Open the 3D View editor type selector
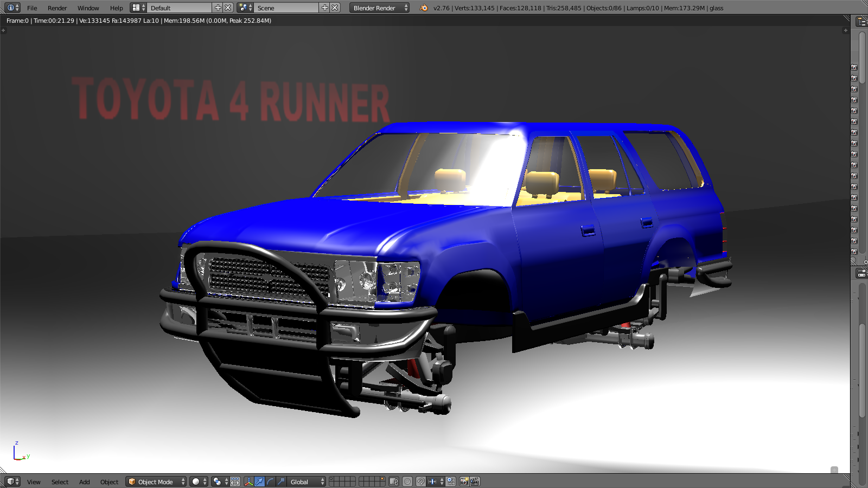This screenshot has width=868, height=488. (12, 481)
